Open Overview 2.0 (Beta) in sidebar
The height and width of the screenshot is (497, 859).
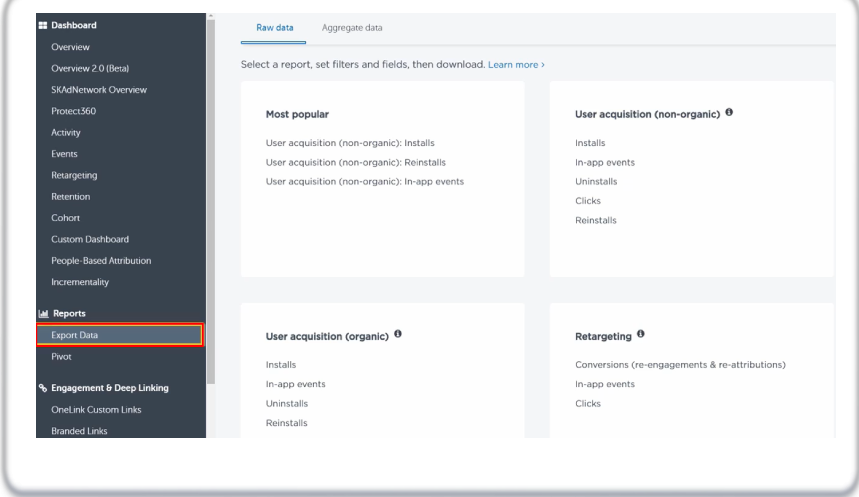point(90,68)
